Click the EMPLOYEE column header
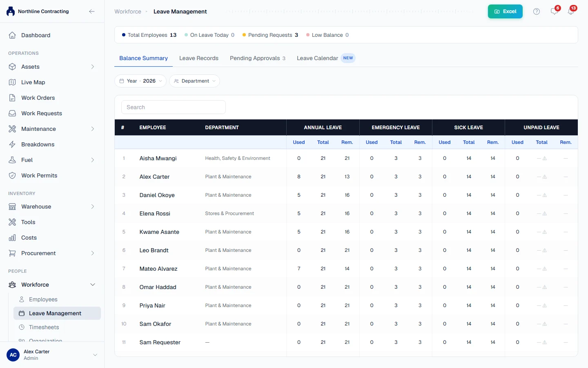The width and height of the screenshot is (588, 368). pyautogui.click(x=153, y=128)
